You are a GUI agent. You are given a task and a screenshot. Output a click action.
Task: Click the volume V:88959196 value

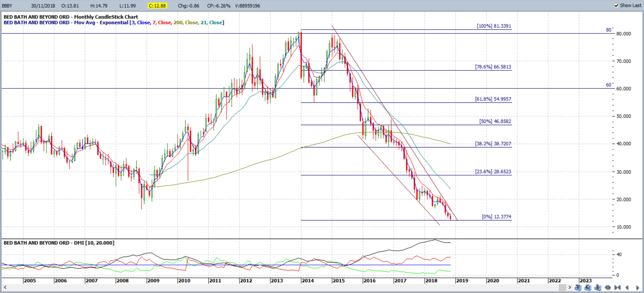[248, 6]
